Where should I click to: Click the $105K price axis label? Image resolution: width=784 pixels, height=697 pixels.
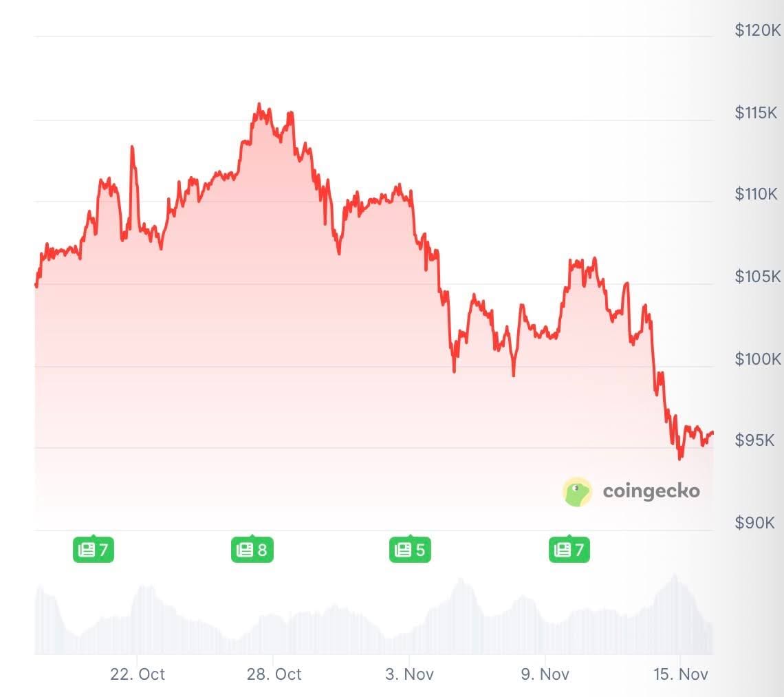tap(758, 277)
